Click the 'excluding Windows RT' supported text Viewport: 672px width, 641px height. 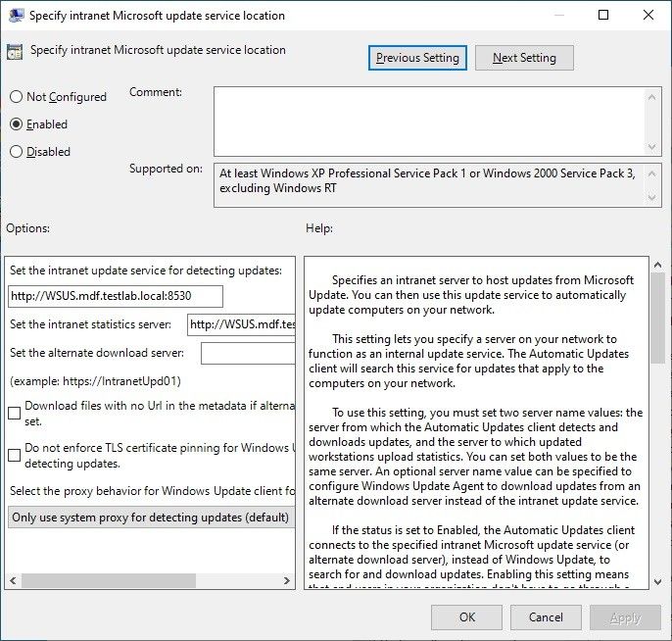click(278, 188)
